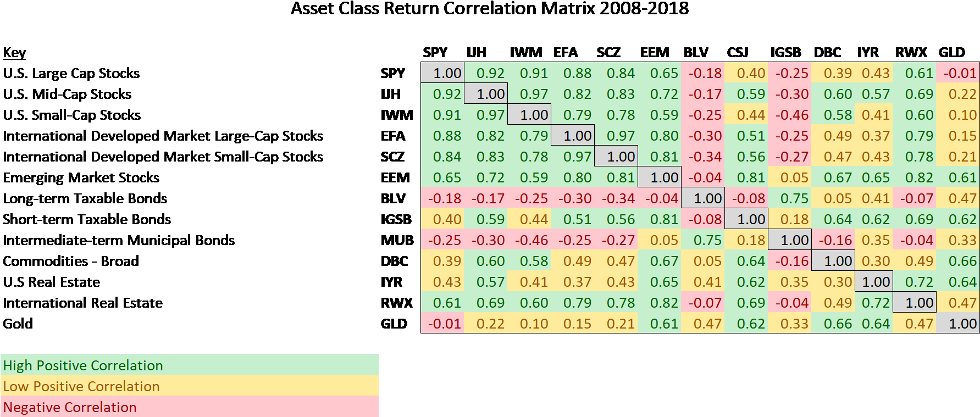Click the 0.40 cell in the SPY row
Viewport: 980px width, 417px height.
(746, 73)
